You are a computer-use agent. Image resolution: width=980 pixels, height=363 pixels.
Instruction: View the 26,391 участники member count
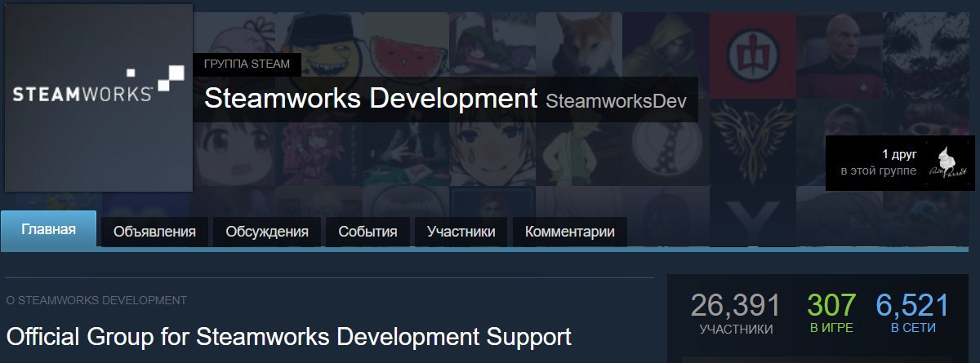point(736,314)
